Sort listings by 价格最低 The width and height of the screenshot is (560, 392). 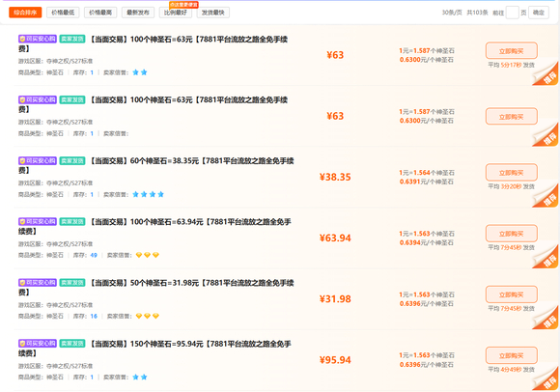click(63, 13)
